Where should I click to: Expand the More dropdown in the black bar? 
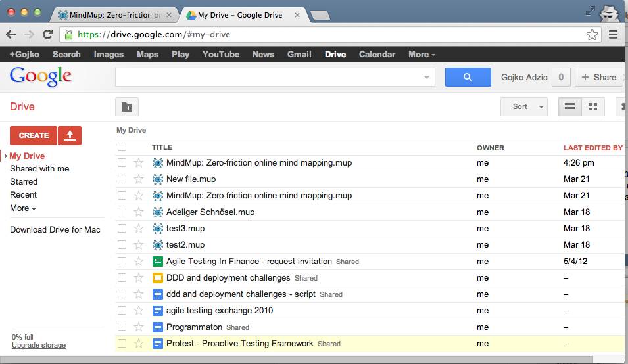(x=422, y=55)
